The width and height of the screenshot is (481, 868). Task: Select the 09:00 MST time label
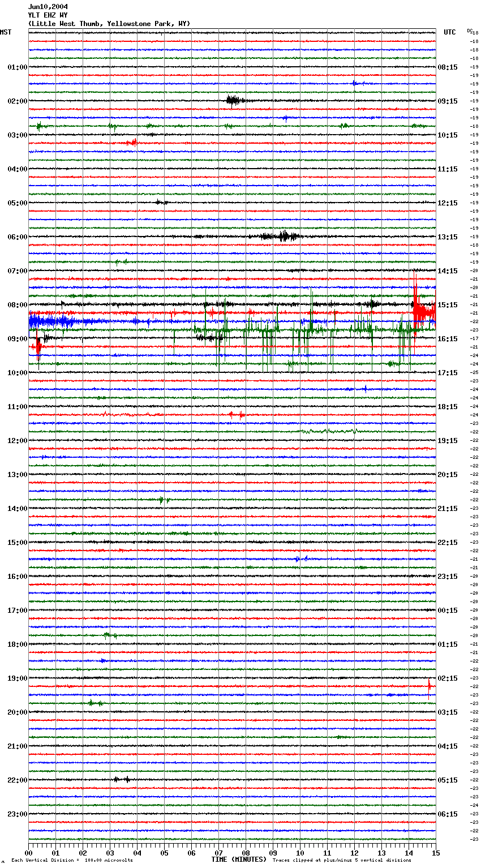click(18, 339)
